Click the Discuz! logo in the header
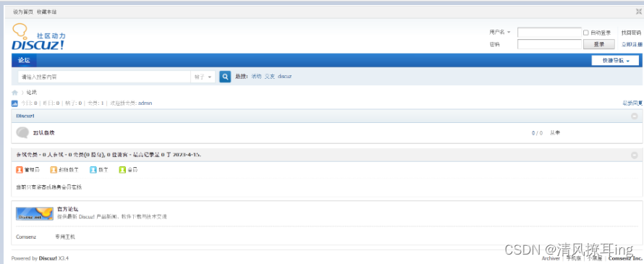Screen dimensions: 644x264 click(38, 37)
